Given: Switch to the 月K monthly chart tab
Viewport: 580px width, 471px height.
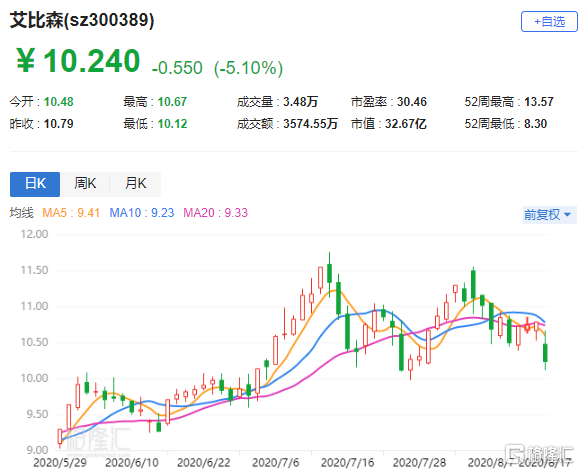Looking at the screenshot, I should [135, 184].
